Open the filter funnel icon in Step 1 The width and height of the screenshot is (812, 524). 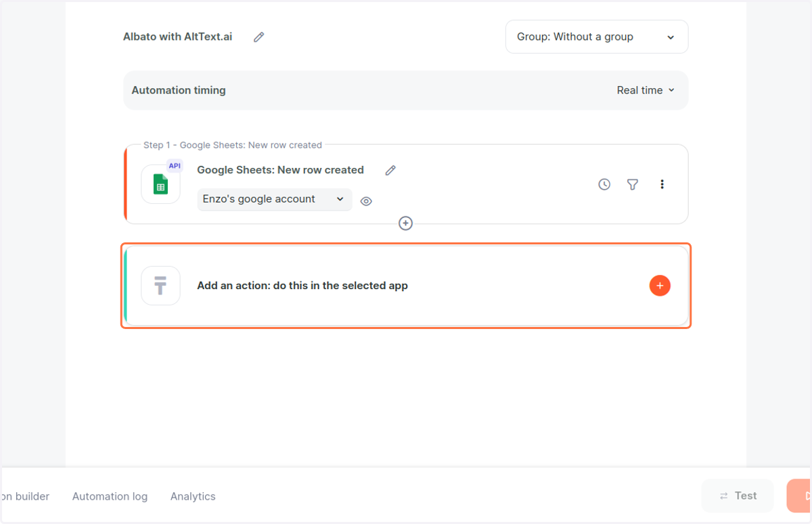tap(633, 184)
